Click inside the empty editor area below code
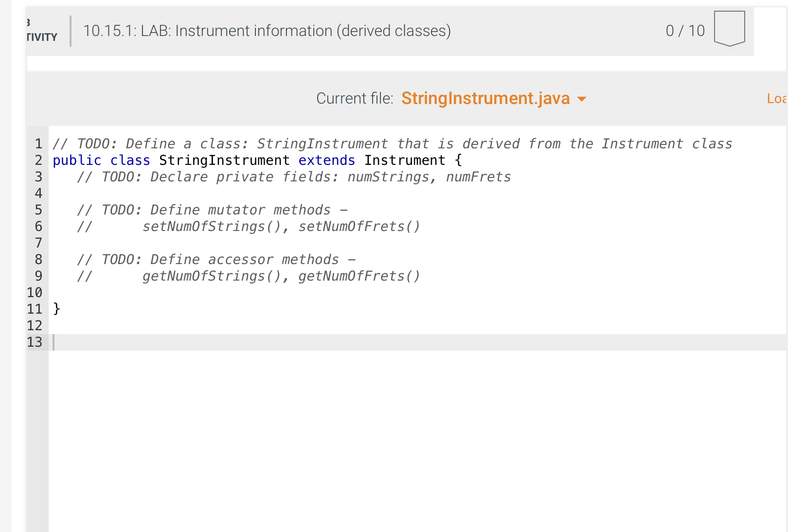Viewport: 788px width, 532px height. (x=340, y=438)
